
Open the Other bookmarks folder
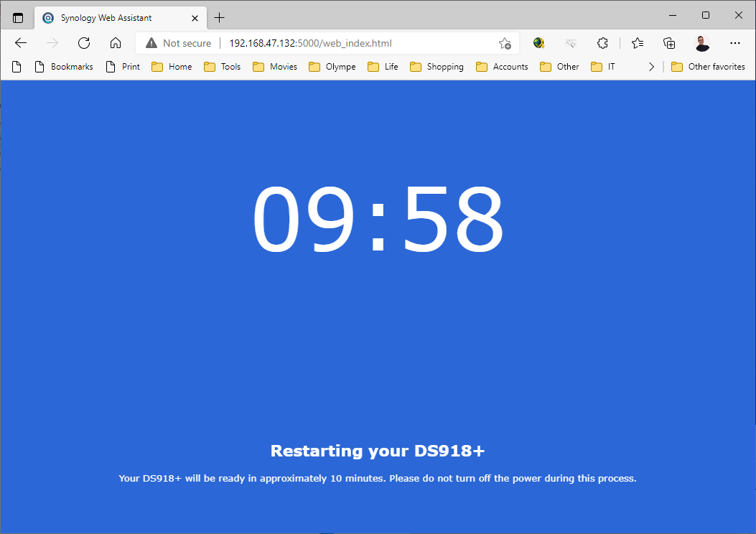[x=560, y=67]
